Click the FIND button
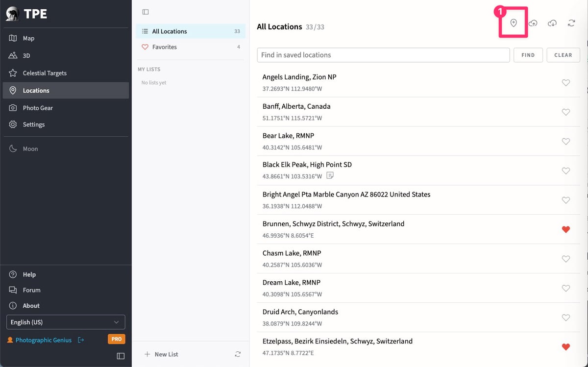This screenshot has height=367, width=588. (x=528, y=55)
